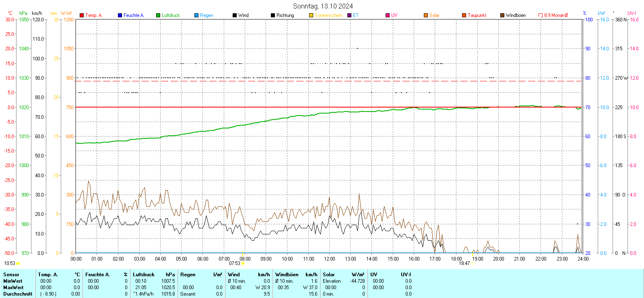
Task: Select the Luftdruck column header in table
Action: (x=144, y=275)
